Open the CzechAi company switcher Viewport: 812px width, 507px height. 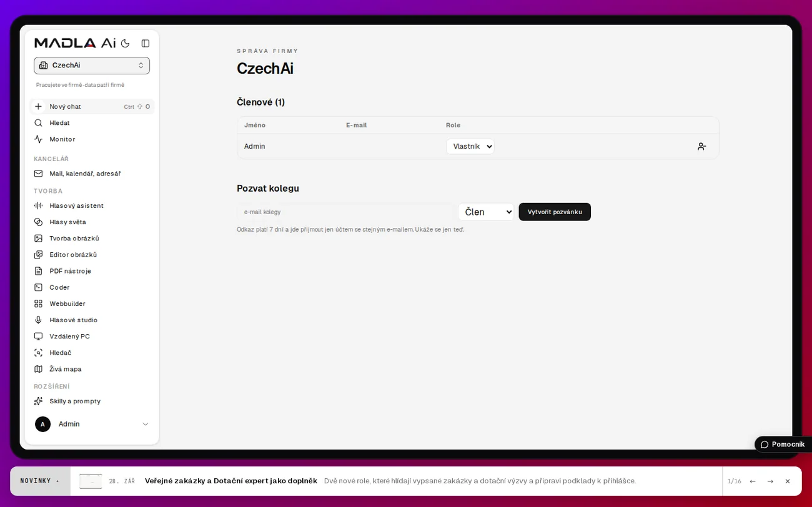click(92, 66)
